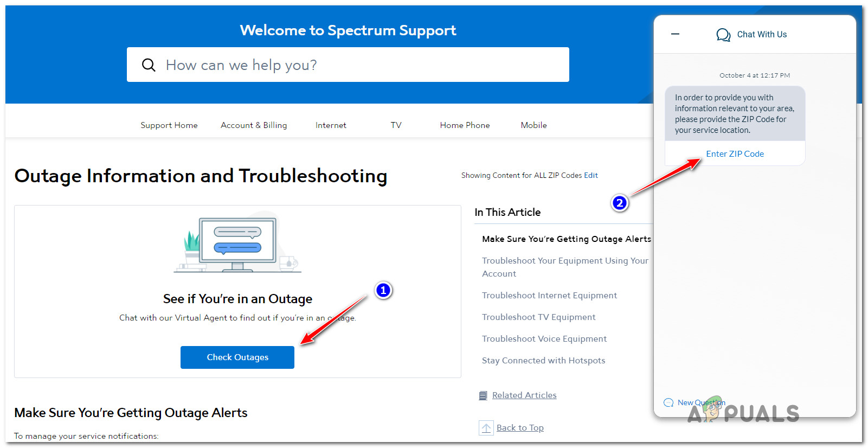The width and height of the screenshot is (868, 448).
Task: Click the 'Outage Information and Troubleshooting' title
Action: (201, 176)
